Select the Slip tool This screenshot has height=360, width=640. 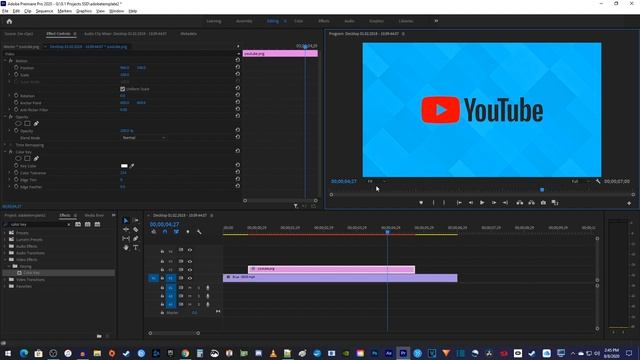(126, 239)
